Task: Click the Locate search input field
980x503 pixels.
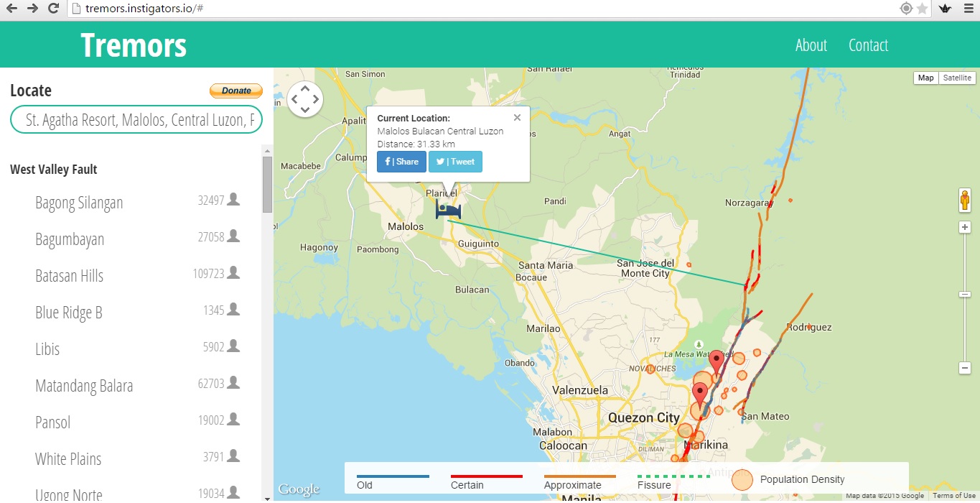Action: (x=136, y=120)
